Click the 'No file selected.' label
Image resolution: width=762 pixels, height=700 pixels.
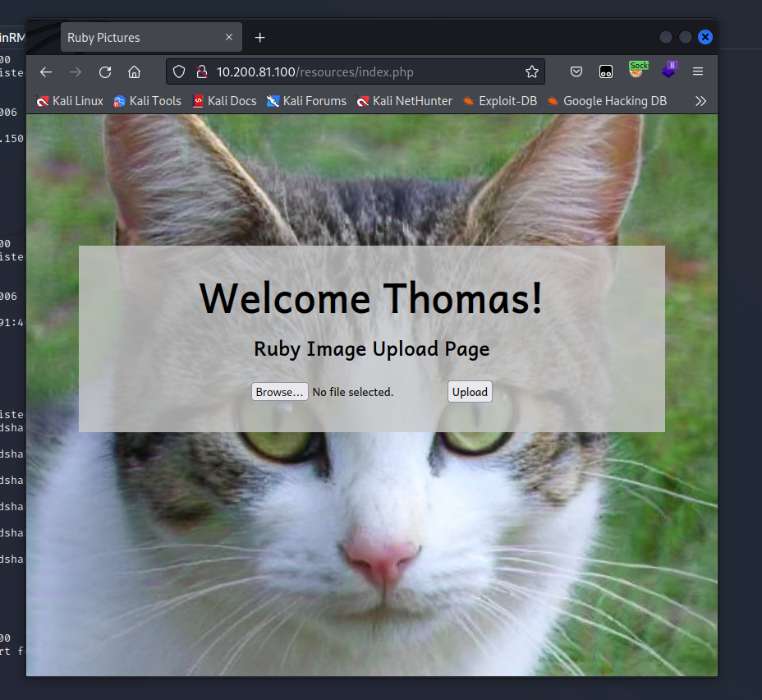(353, 392)
